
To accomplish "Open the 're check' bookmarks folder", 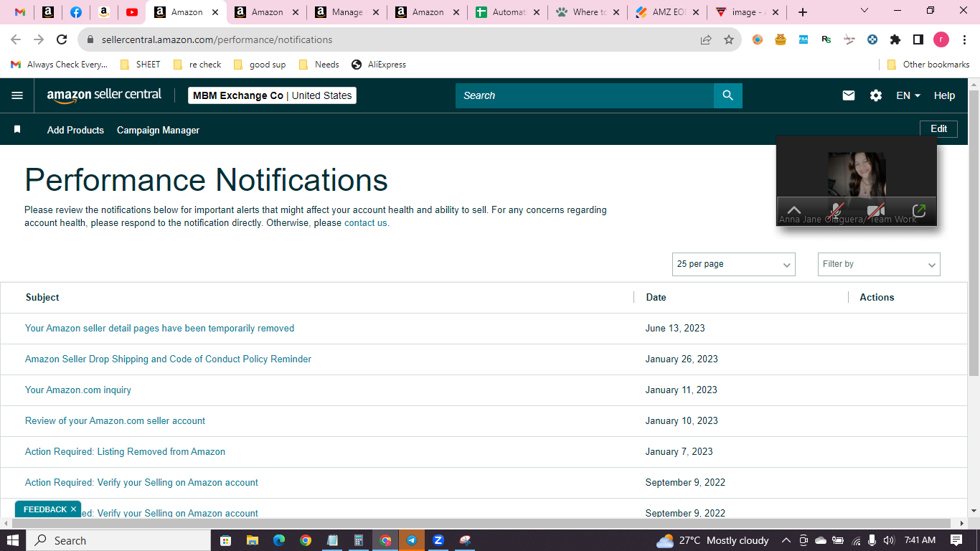I will click(197, 65).
